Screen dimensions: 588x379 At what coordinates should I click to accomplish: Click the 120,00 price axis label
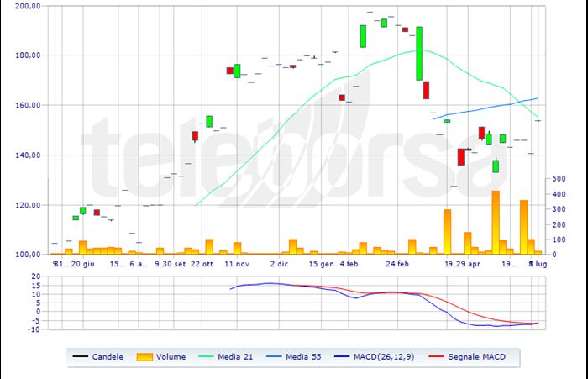coord(28,205)
